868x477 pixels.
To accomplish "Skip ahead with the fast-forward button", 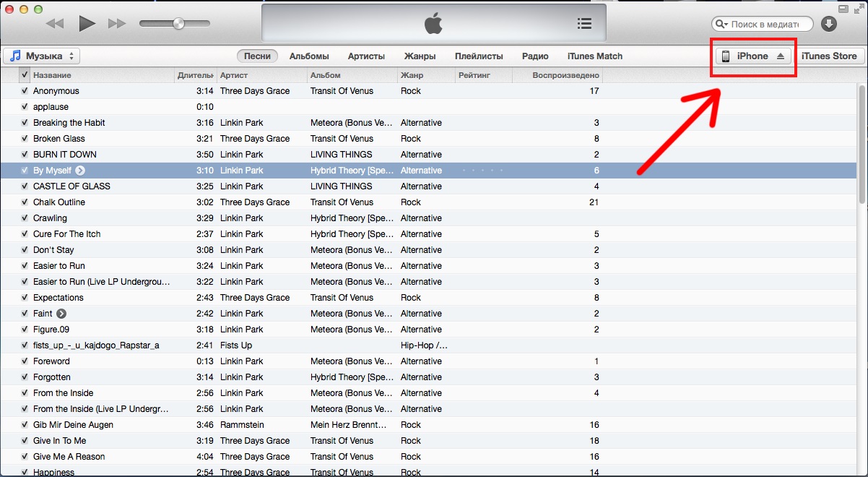I will [x=117, y=24].
